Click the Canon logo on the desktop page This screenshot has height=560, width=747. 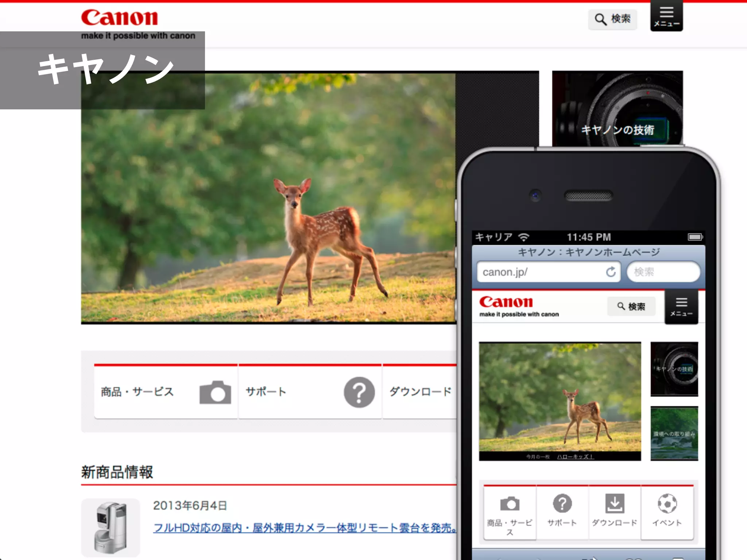(x=119, y=18)
